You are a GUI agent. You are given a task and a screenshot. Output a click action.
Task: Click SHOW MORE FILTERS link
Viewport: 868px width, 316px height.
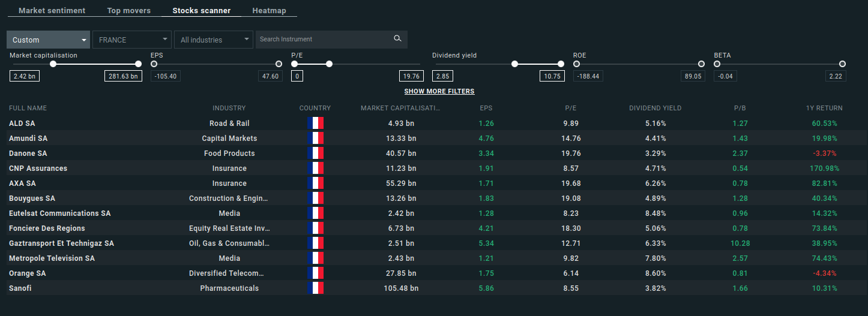pos(439,92)
